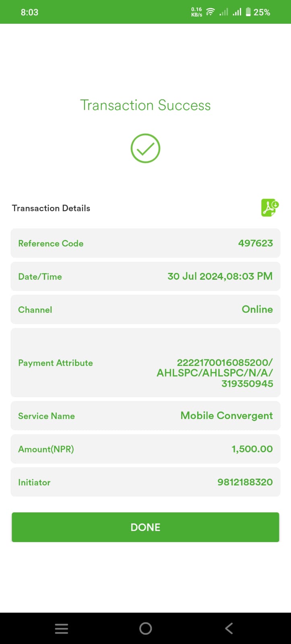
Task: Tap the 8:03 clock in status bar
Action: click(29, 12)
